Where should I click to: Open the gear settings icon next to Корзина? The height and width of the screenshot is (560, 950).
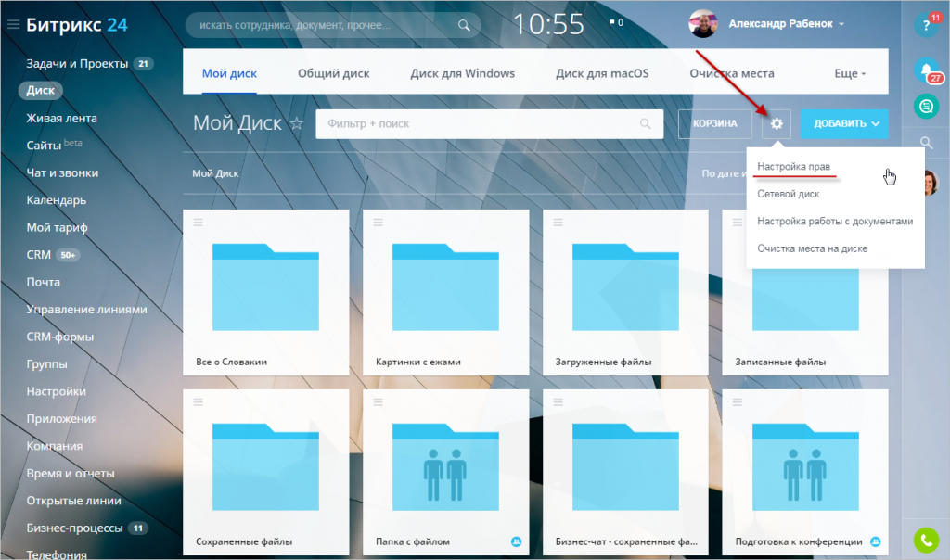(x=777, y=123)
